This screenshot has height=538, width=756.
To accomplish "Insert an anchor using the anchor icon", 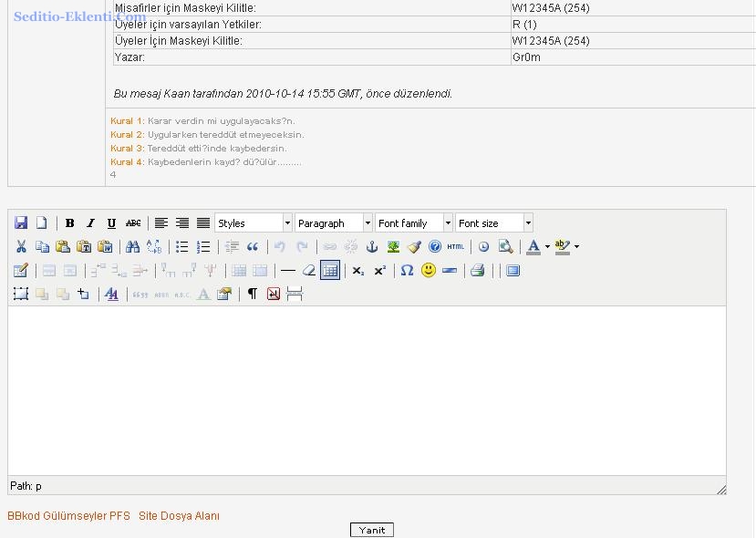I will point(372,247).
